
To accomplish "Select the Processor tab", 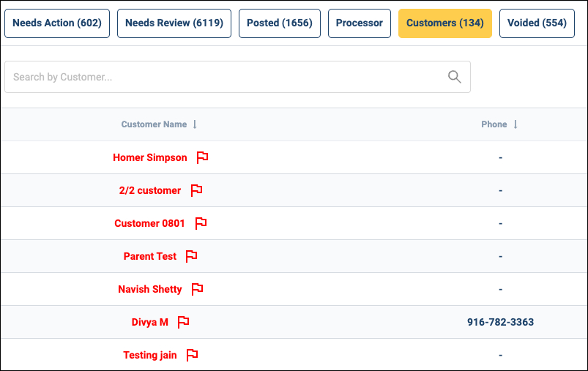I will 360,23.
